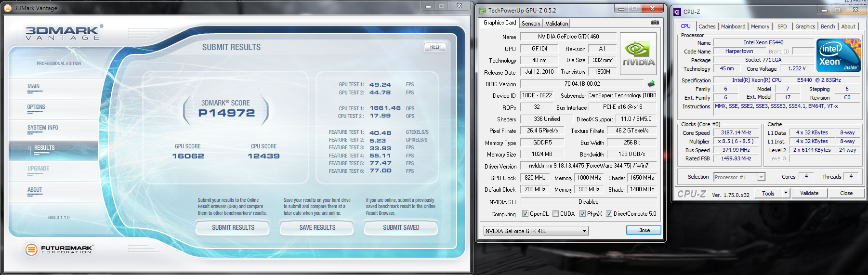Click the Code Name value Harpertown

click(739, 51)
